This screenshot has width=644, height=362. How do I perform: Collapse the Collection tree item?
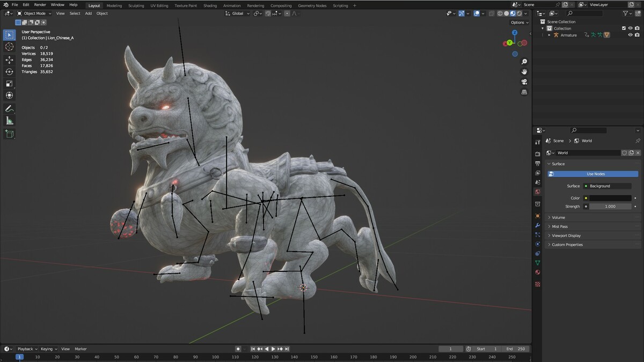(543, 28)
